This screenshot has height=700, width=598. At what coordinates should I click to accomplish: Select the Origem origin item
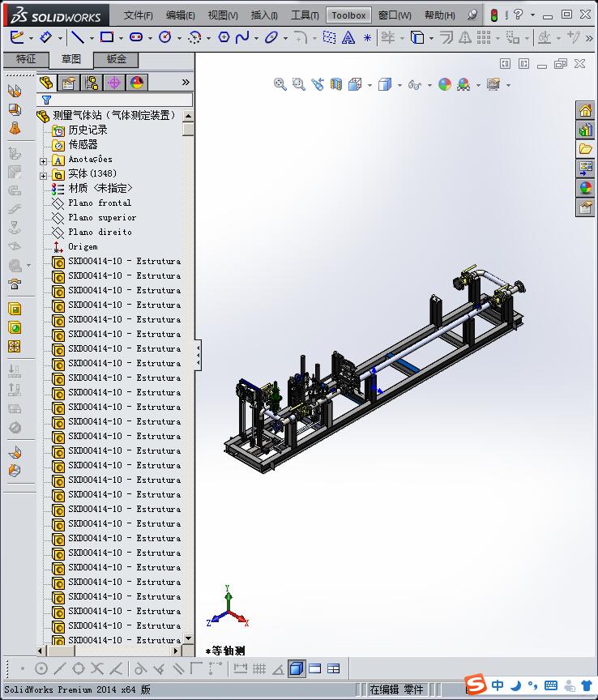(83, 246)
